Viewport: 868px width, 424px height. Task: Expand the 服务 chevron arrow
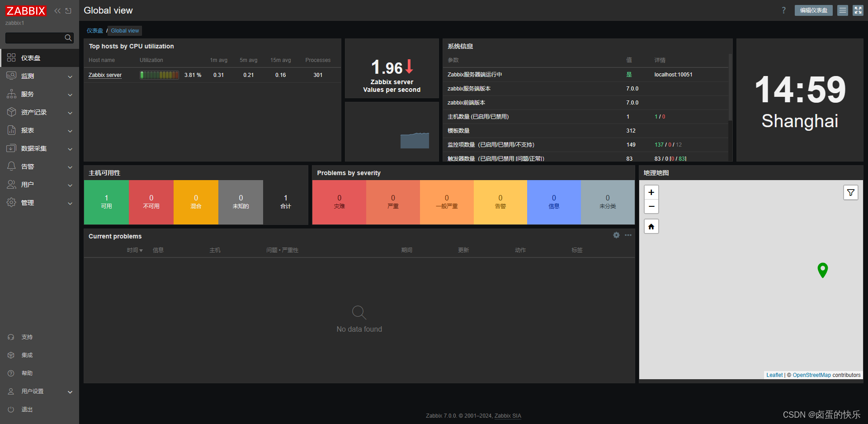click(70, 95)
